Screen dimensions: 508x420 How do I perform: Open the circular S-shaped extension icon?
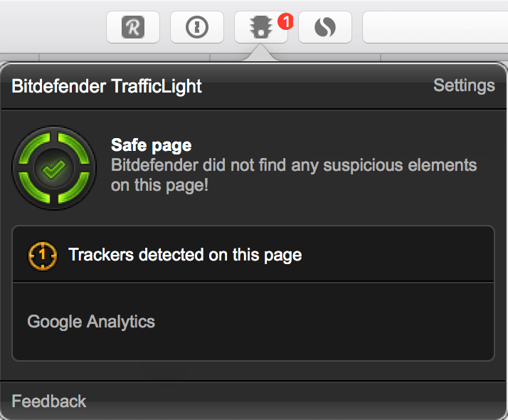tap(324, 27)
